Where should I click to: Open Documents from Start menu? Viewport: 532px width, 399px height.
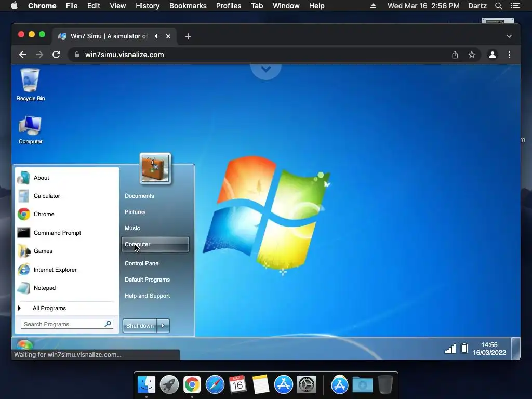139,196
